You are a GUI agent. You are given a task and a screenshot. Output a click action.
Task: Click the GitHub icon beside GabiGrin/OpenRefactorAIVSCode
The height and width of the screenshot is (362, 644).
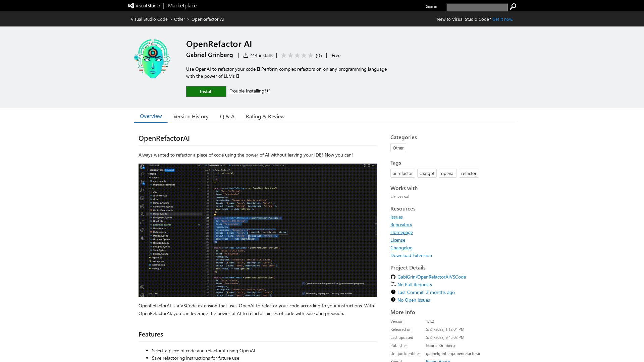393,277
